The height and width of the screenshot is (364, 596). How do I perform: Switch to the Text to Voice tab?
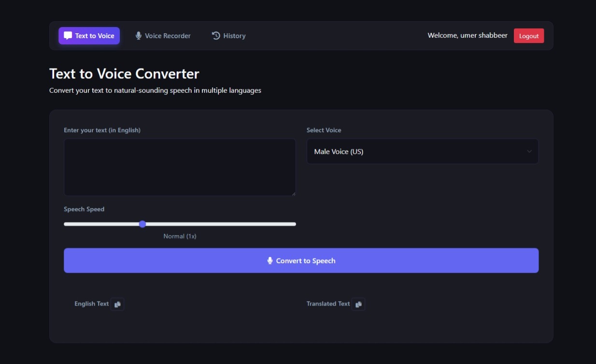(89, 36)
